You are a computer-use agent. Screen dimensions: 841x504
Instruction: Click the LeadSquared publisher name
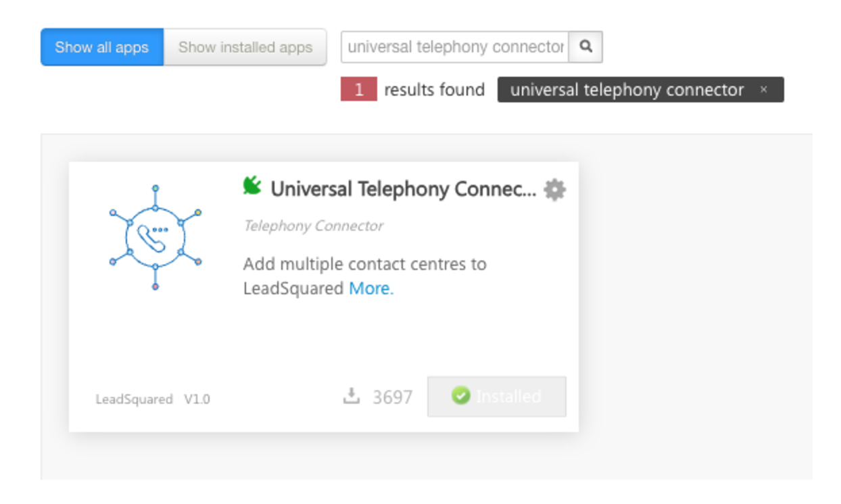pyautogui.click(x=135, y=399)
